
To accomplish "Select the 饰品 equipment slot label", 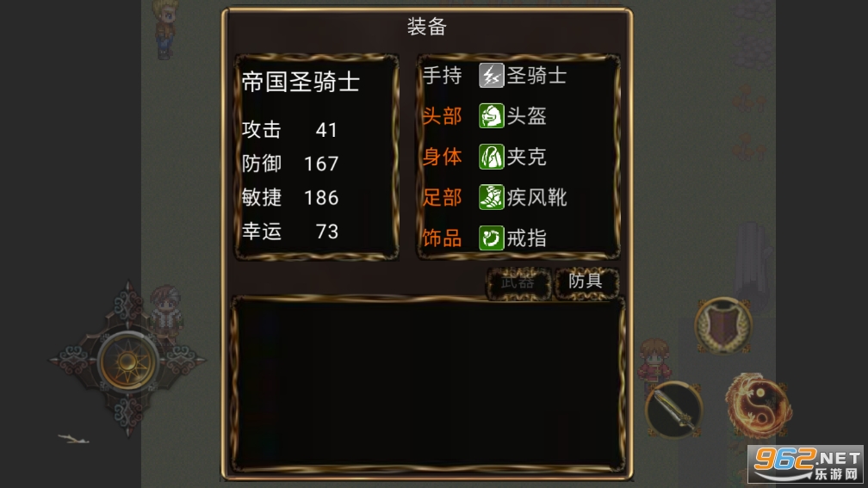I will point(442,238).
